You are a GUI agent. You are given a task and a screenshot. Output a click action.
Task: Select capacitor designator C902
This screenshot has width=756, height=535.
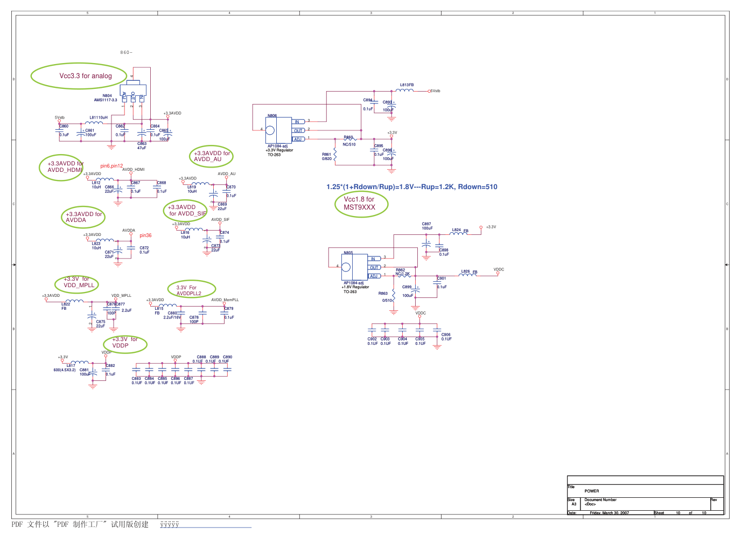pyautogui.click(x=372, y=339)
